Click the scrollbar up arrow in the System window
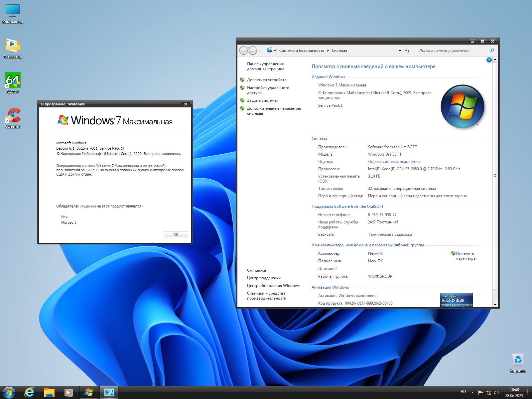Screen dimensions: 532x399 point(495,60)
